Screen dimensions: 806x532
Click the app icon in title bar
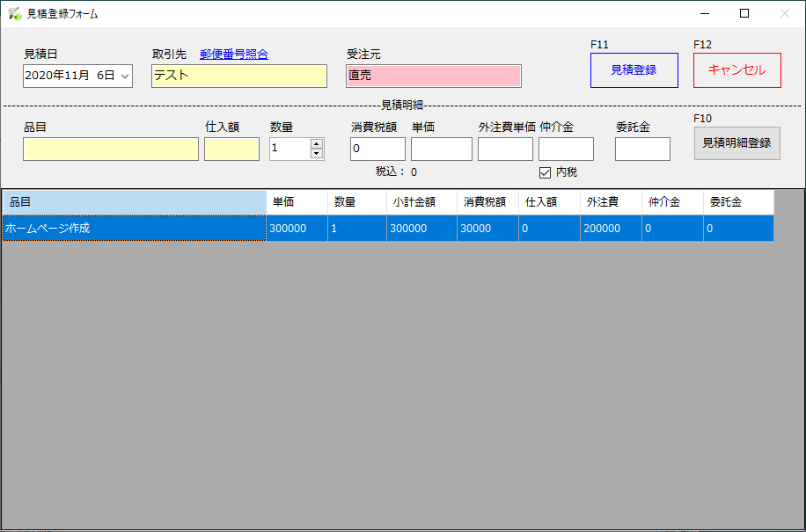[14, 13]
